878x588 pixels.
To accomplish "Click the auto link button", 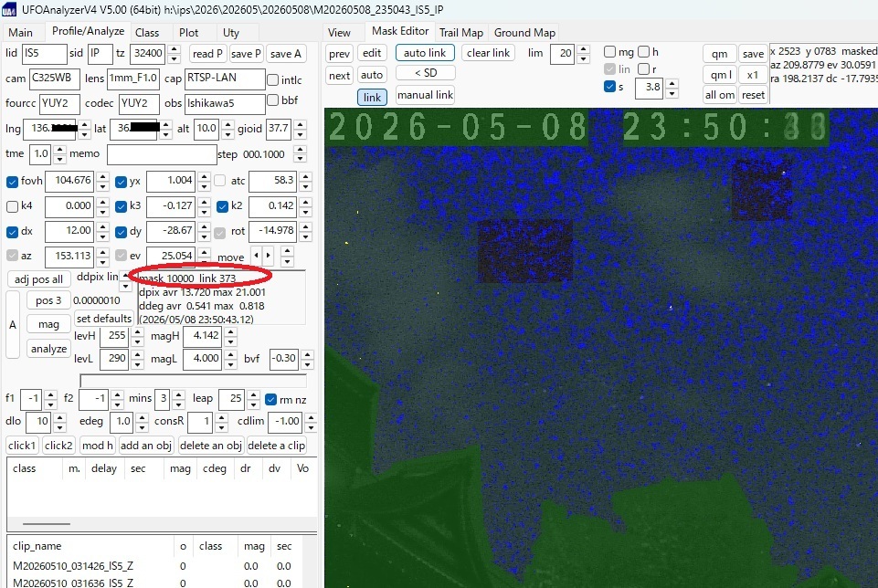I will pos(425,53).
